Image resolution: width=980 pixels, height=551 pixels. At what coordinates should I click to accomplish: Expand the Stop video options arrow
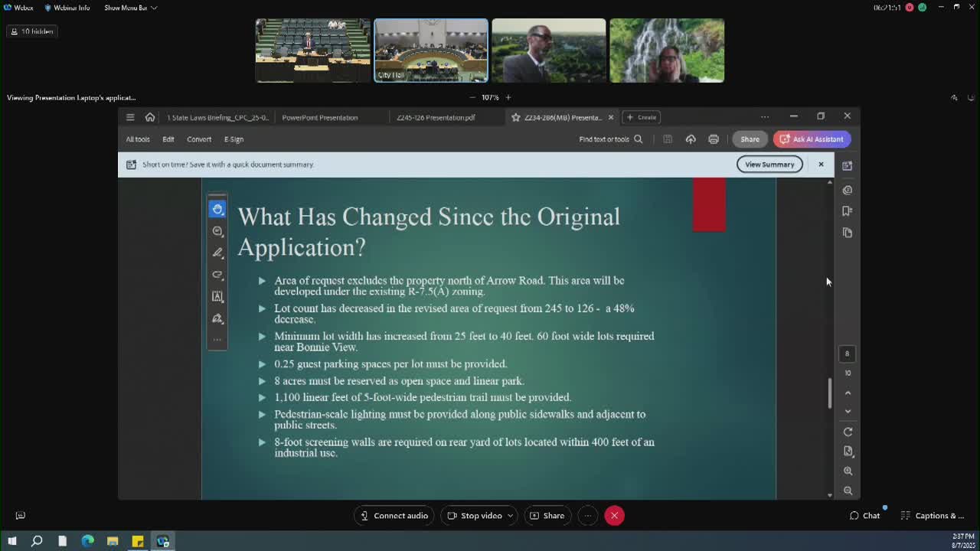click(x=510, y=516)
